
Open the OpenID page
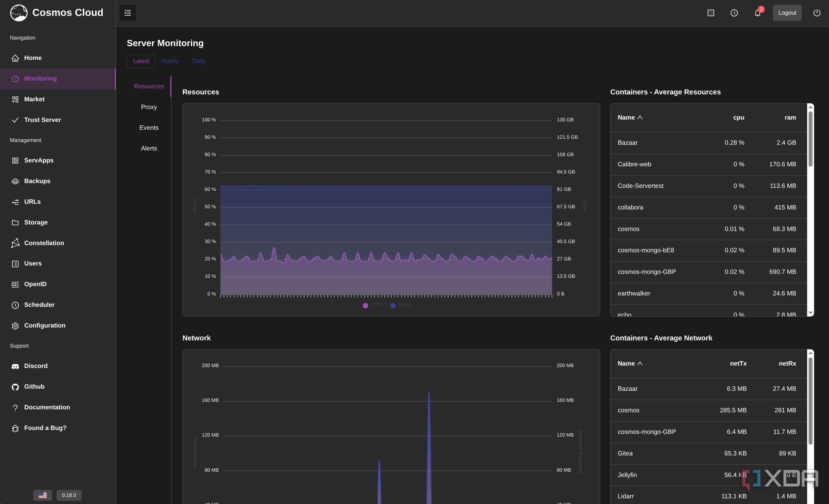58,284
